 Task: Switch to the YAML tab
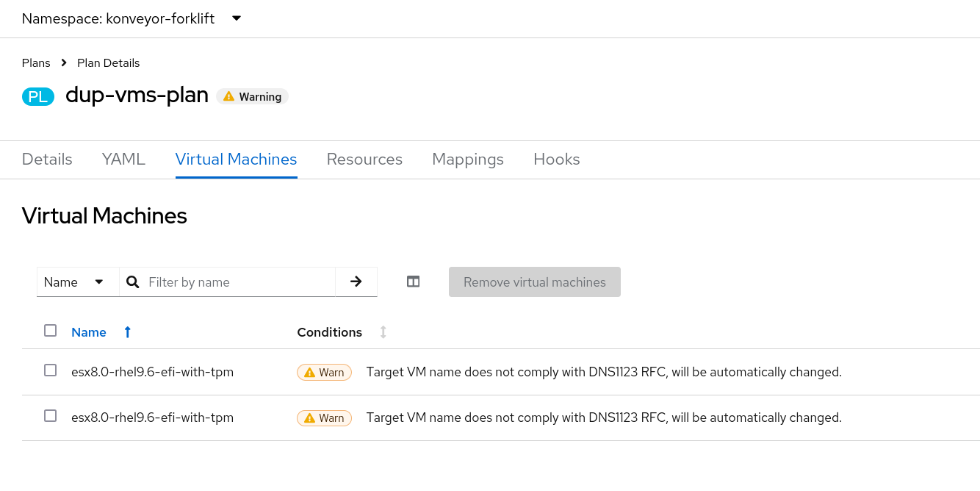click(x=123, y=159)
